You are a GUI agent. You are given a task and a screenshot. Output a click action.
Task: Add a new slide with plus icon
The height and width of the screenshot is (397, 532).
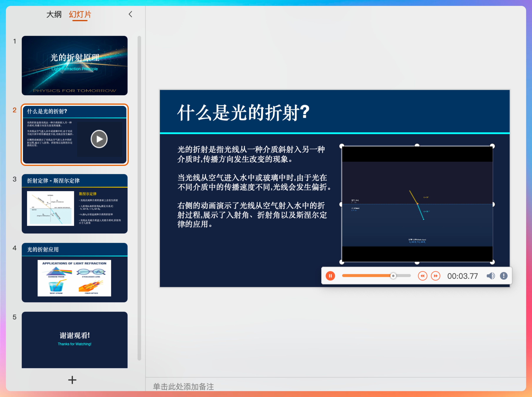tap(72, 380)
